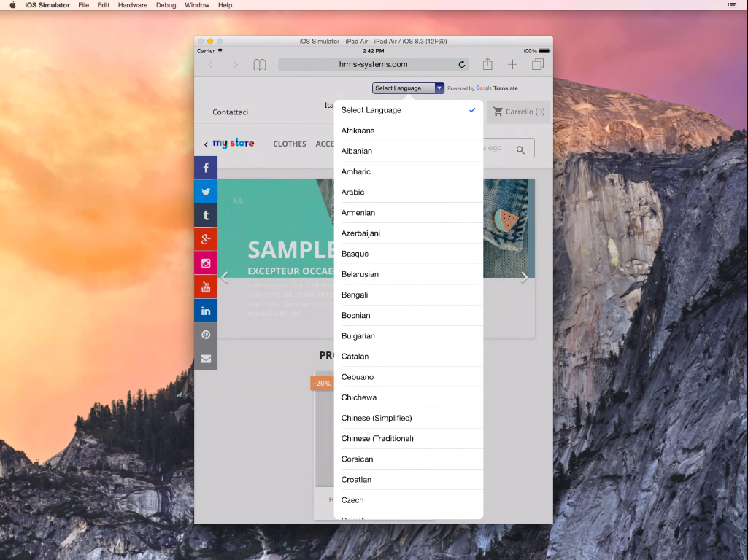Viewport: 748px width, 560px height.
Task: Choose Select Language option with checkmark
Action: (x=409, y=110)
